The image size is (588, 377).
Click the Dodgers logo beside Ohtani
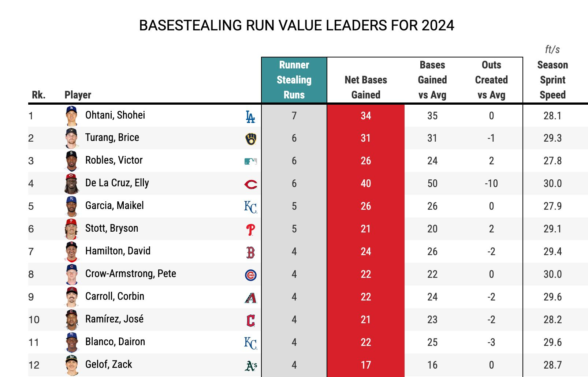pos(250,117)
